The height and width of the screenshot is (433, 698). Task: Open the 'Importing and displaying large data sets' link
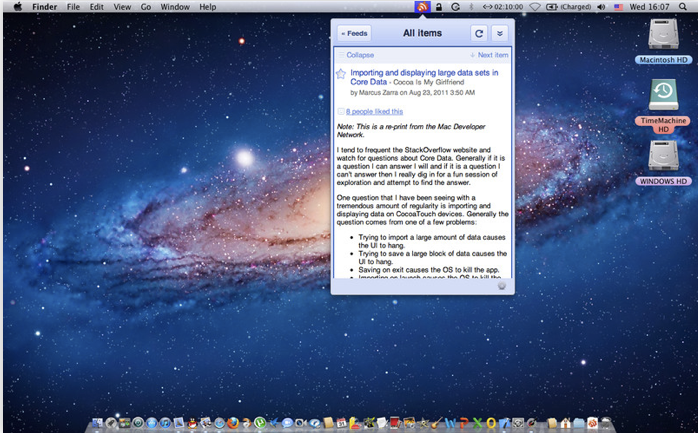pyautogui.click(x=424, y=77)
